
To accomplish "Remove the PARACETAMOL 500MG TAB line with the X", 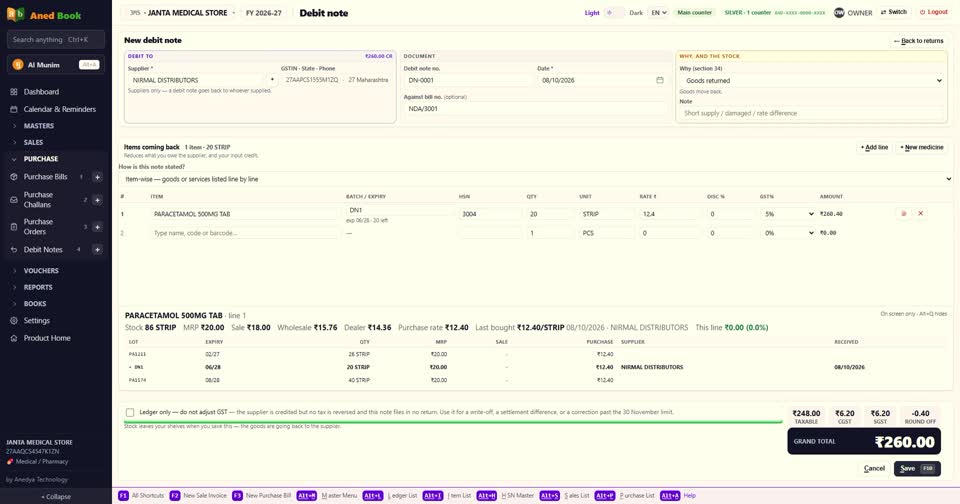I will coord(920,214).
